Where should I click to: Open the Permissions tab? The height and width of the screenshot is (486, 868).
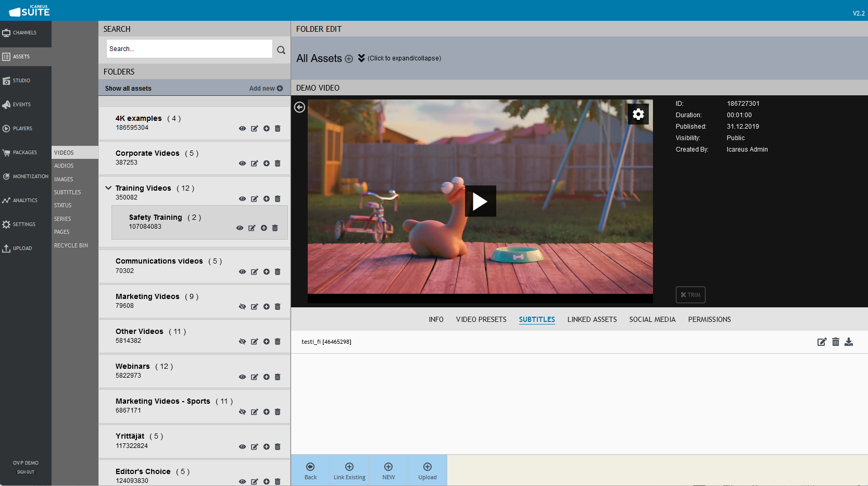tap(709, 320)
